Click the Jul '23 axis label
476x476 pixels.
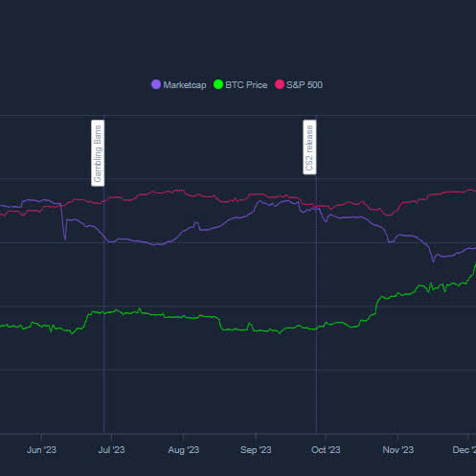click(x=111, y=450)
